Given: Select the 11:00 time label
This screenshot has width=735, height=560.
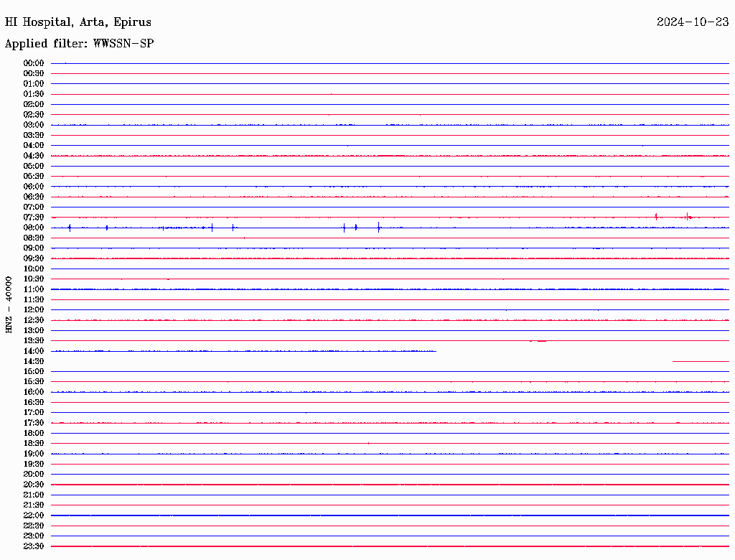Looking at the screenshot, I should click(x=34, y=289).
